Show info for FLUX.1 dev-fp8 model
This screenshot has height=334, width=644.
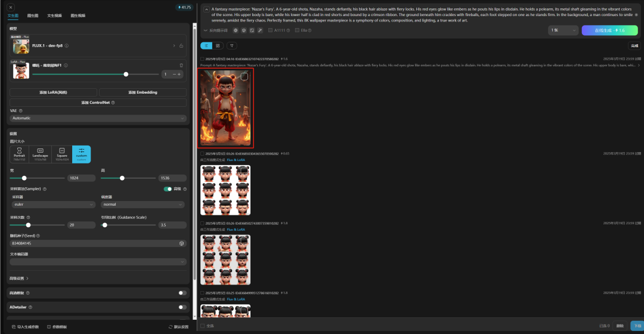(x=67, y=45)
